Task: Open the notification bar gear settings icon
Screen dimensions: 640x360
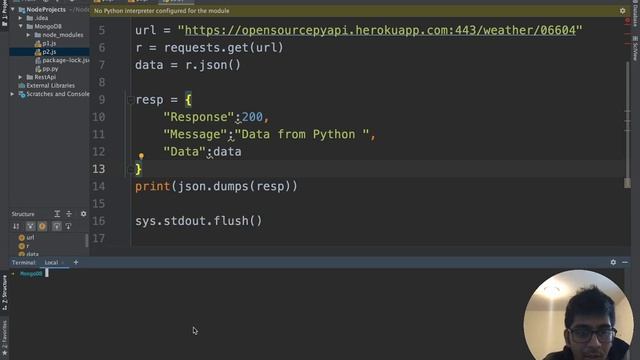Action: click(622, 11)
